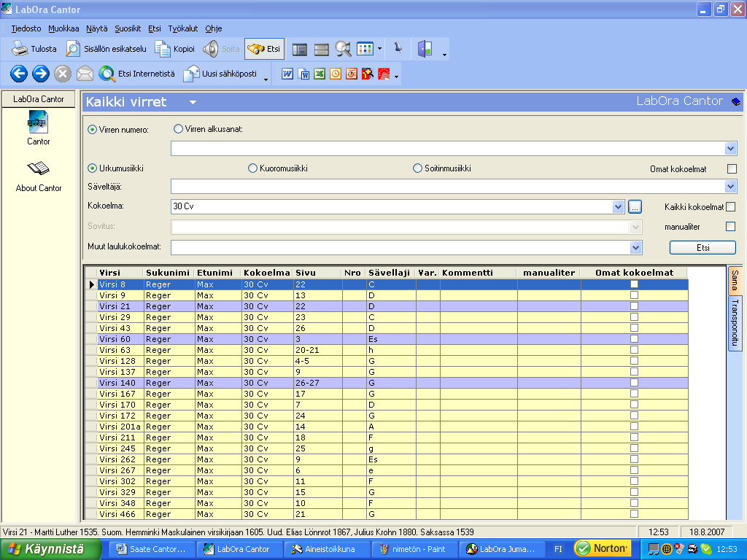
Task: Open the Suosikit menu
Action: (x=128, y=28)
